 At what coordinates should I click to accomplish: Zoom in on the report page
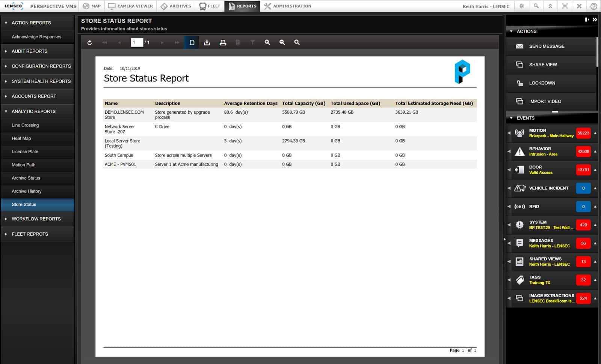point(267,42)
